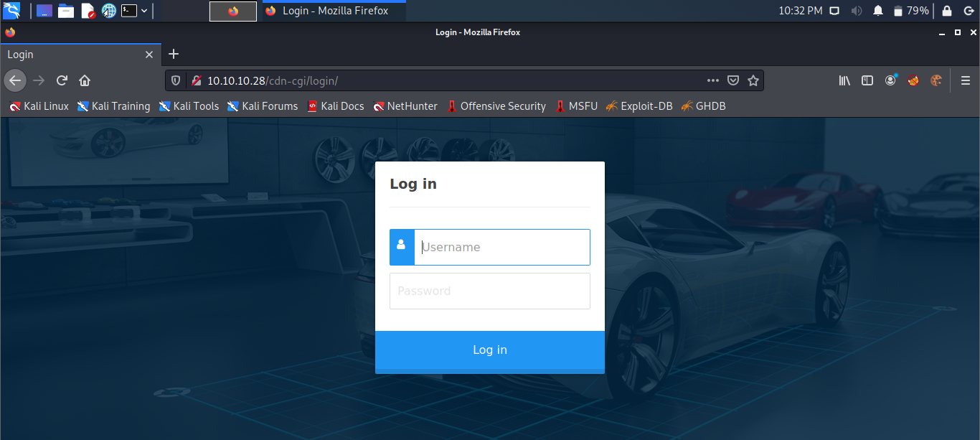Screen dimensions: 980x440
Task: Click the blue Log in button
Action: [490, 350]
